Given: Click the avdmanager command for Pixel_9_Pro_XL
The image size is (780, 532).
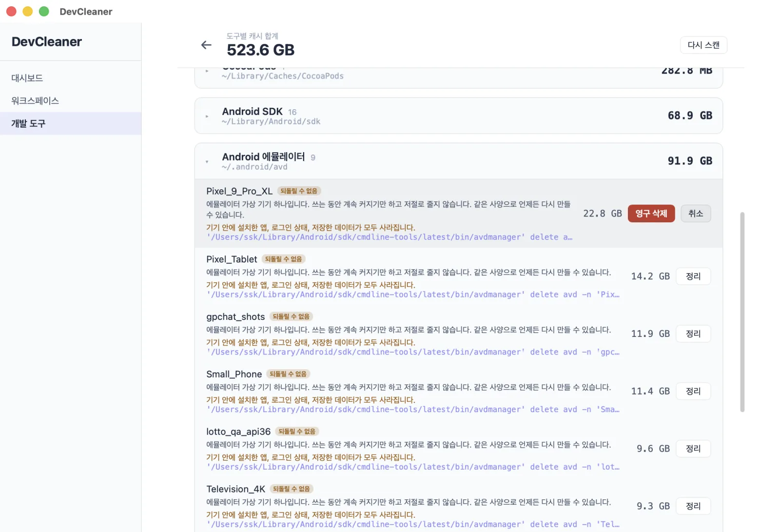Looking at the screenshot, I should tap(390, 237).
